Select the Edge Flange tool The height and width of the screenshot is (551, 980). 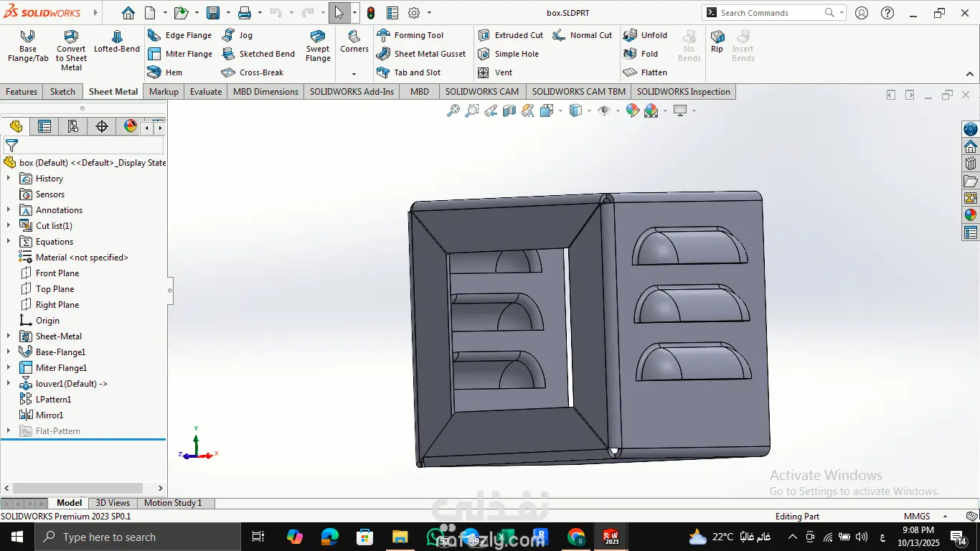click(179, 35)
